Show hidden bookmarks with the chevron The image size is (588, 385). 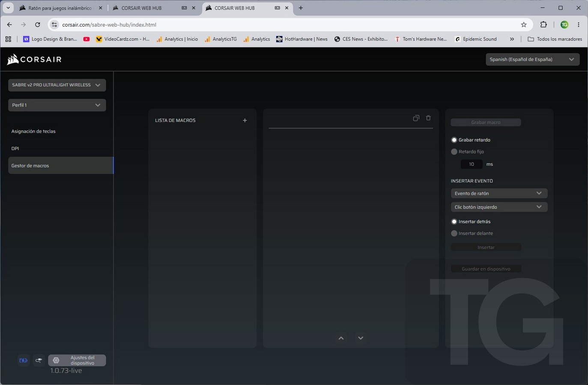512,39
